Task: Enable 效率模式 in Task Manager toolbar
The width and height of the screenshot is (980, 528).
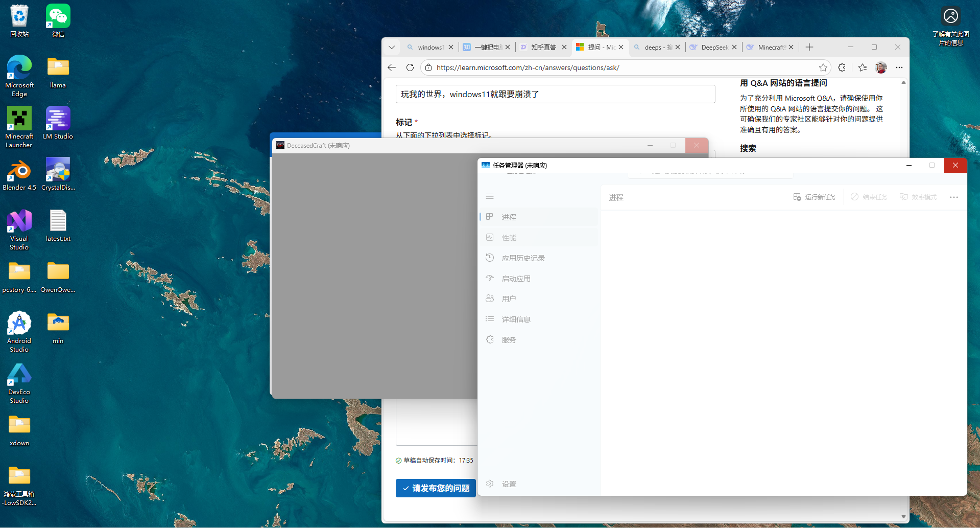Action: [918, 197]
